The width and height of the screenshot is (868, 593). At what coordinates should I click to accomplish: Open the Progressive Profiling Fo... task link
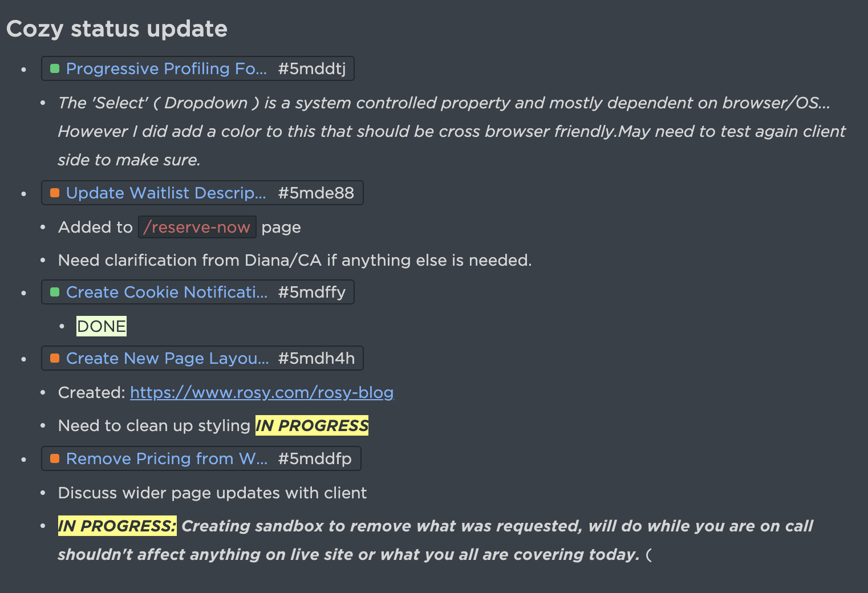[167, 68]
